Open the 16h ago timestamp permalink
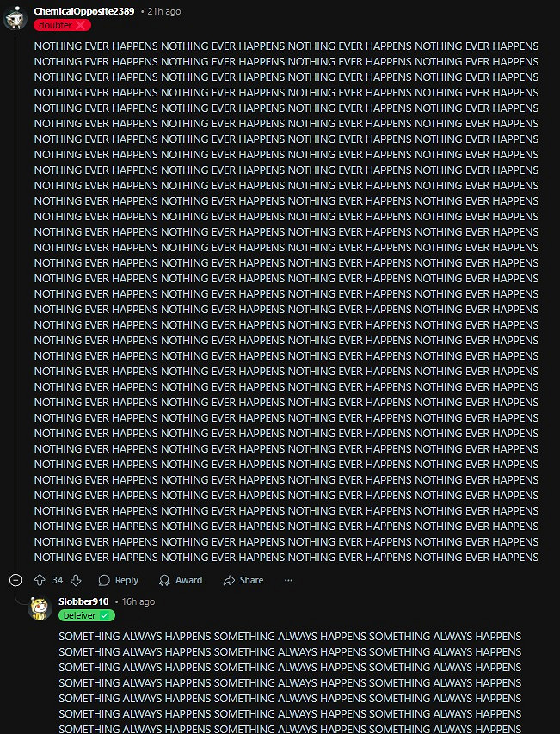 138,601
